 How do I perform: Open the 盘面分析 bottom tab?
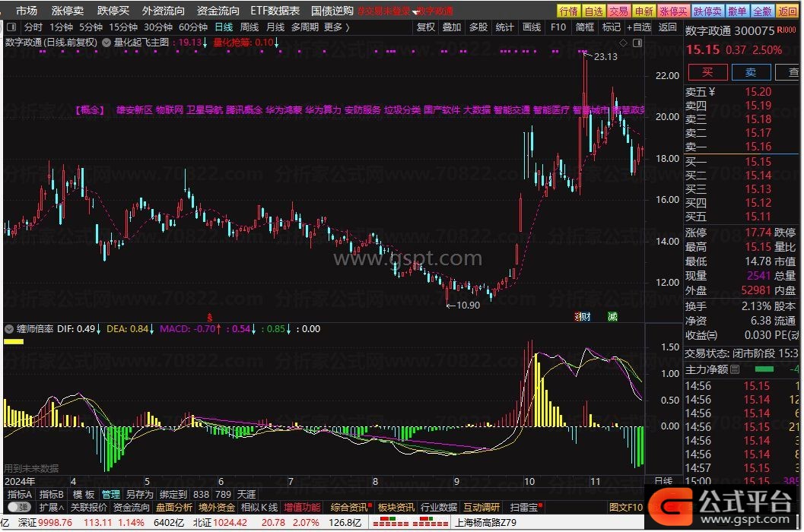(174, 508)
